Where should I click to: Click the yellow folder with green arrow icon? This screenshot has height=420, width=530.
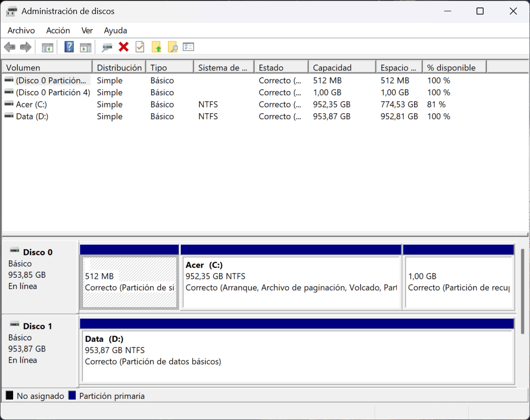click(x=157, y=47)
